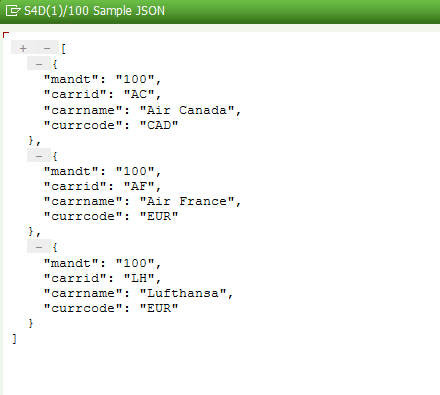Select the "AC" carrid value
The height and width of the screenshot is (395, 440).
[139, 95]
